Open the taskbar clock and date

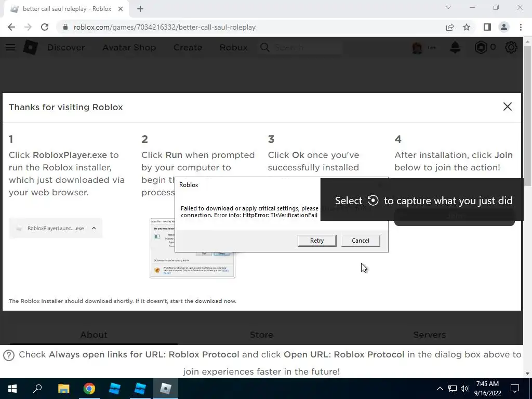487,389
